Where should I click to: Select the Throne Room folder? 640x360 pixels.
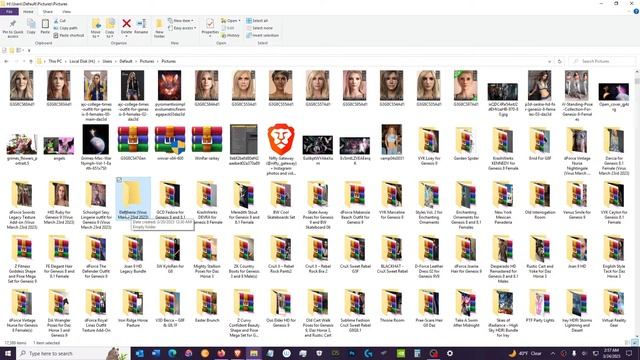(x=392, y=305)
